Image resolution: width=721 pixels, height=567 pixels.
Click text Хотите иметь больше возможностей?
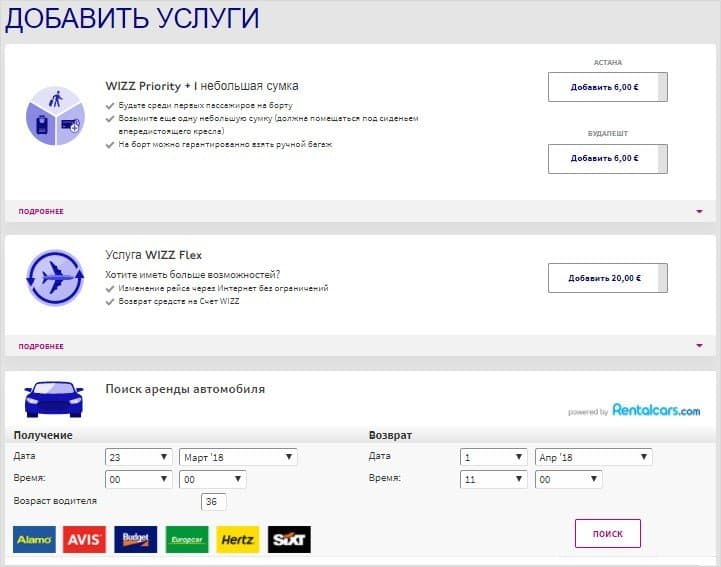[x=192, y=275]
